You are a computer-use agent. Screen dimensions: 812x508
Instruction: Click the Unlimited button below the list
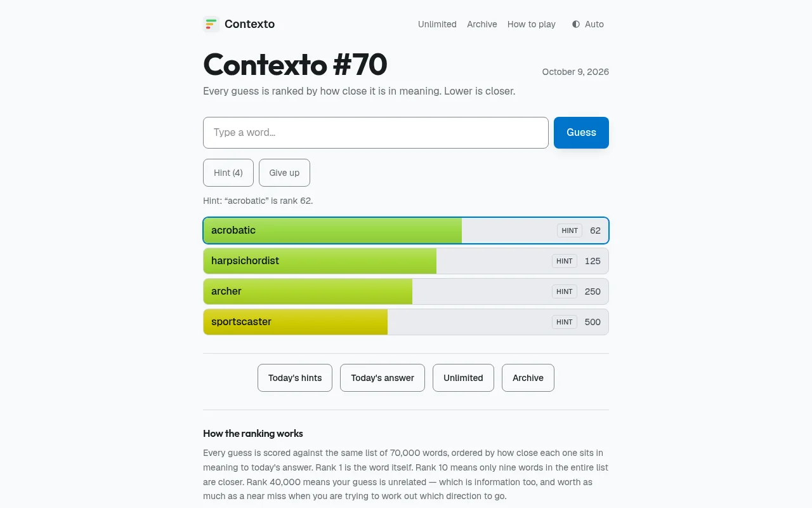click(x=463, y=378)
